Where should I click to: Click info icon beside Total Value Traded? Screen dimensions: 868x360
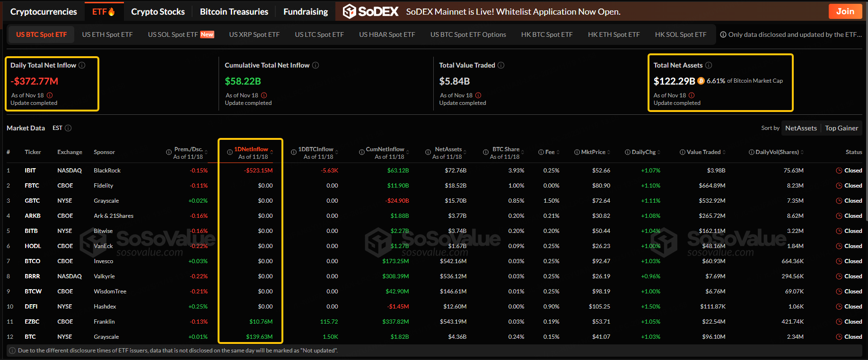click(x=501, y=65)
